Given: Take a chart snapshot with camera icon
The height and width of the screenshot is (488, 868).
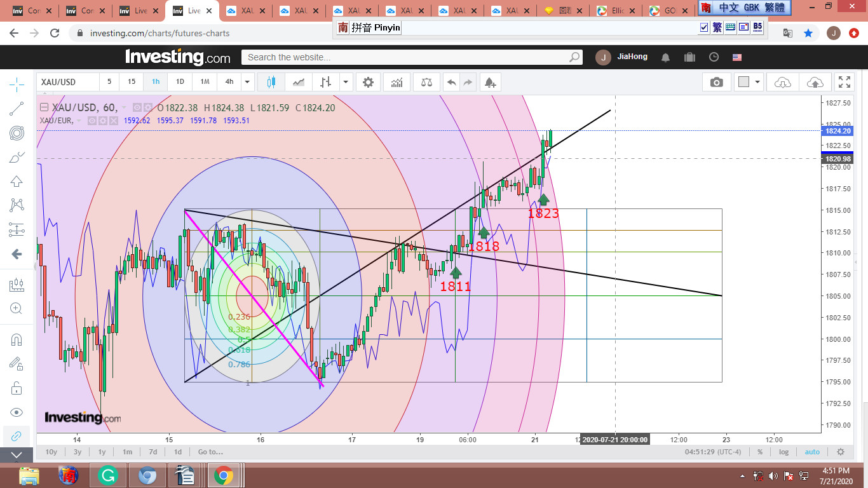Looking at the screenshot, I should coord(716,82).
